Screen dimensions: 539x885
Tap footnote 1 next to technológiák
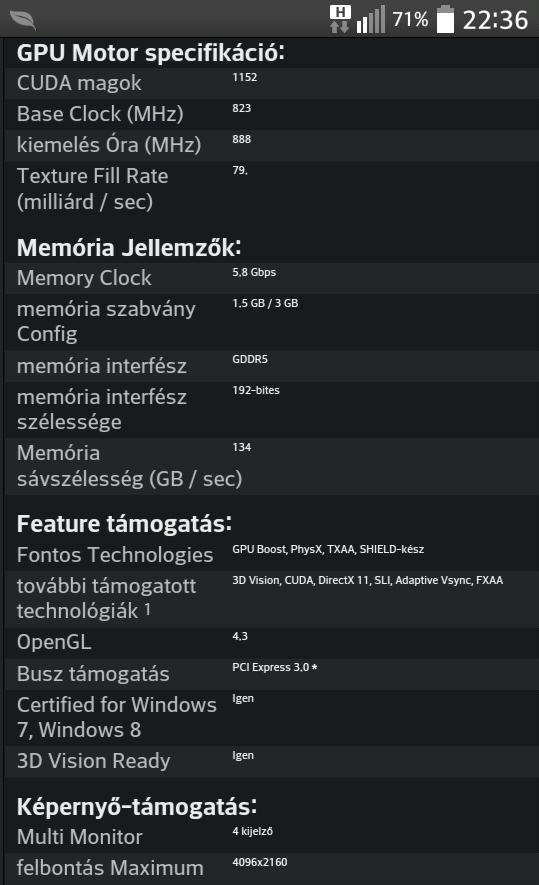pyautogui.click(x=147, y=609)
